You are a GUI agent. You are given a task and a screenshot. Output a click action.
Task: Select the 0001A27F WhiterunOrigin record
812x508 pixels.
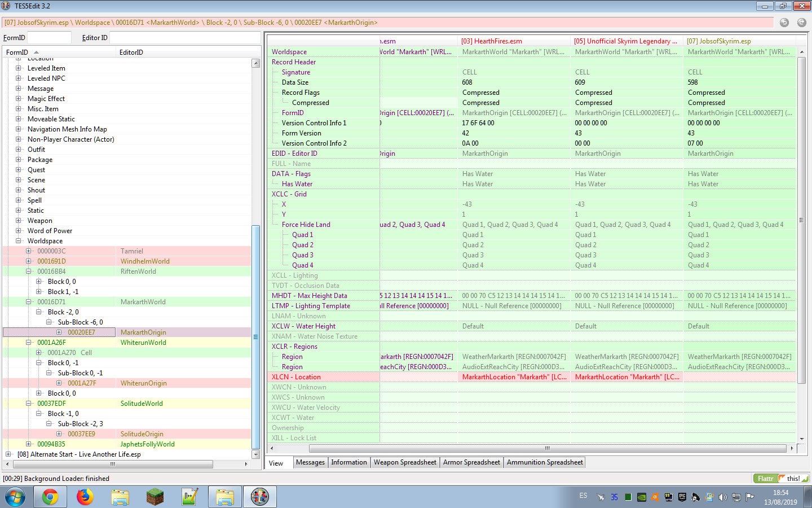coord(127,383)
